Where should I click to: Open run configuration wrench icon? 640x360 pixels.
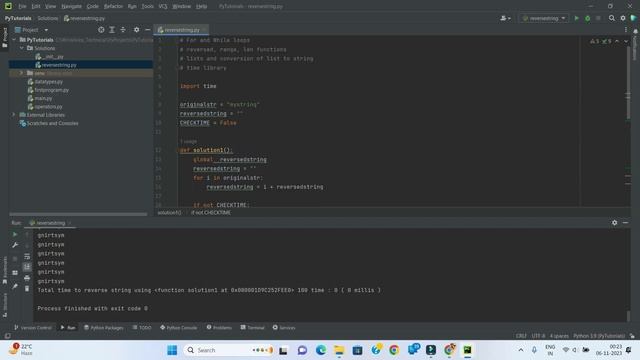pyautogui.click(x=15, y=245)
